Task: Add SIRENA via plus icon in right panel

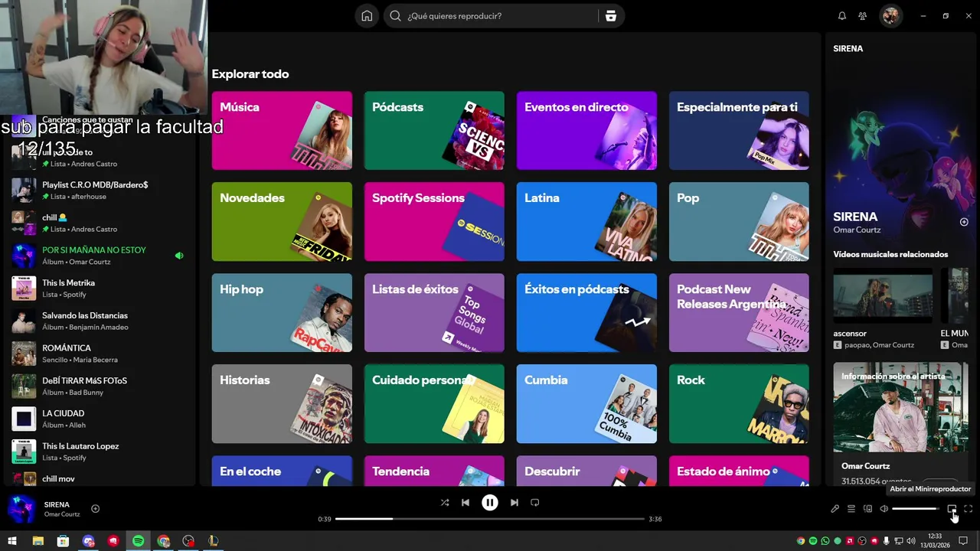Action: [964, 222]
